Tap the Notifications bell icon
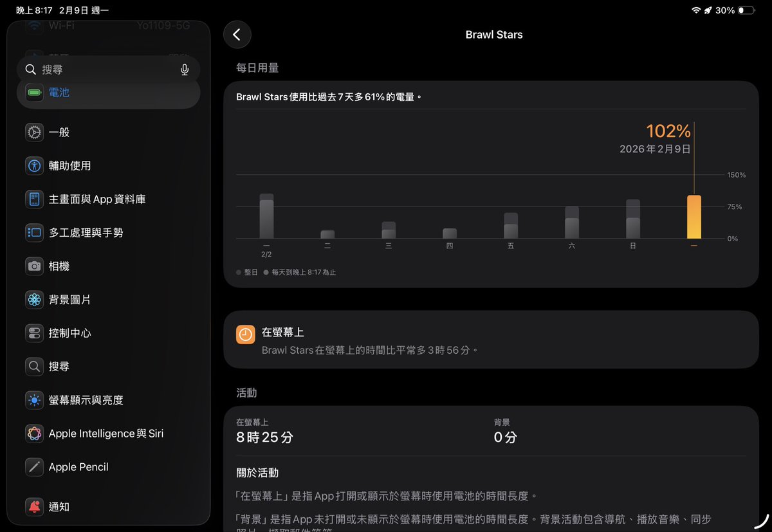 [x=34, y=507]
